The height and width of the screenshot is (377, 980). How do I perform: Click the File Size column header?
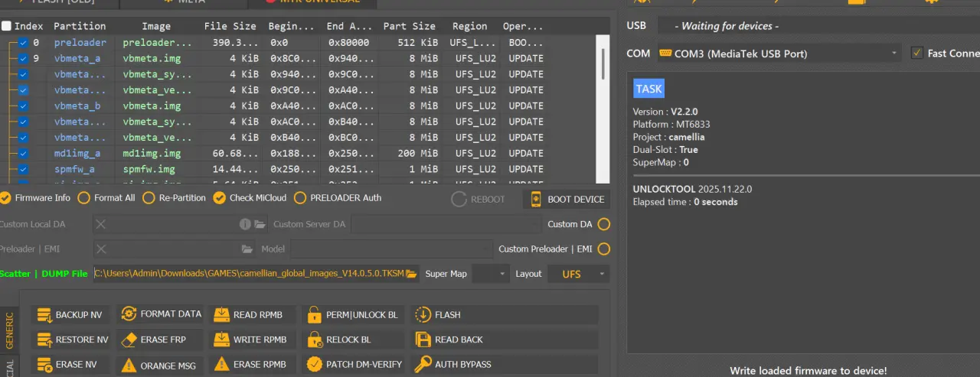tap(230, 26)
